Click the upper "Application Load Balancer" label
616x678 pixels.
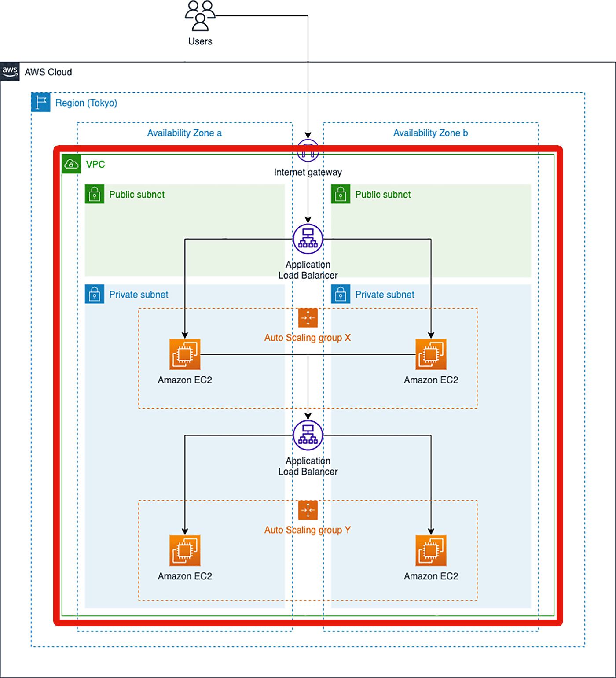(x=308, y=270)
